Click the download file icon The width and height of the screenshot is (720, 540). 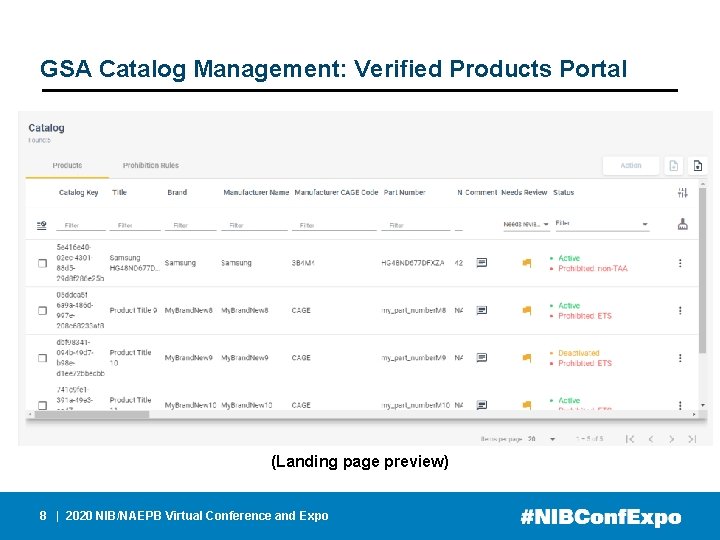tap(698, 166)
